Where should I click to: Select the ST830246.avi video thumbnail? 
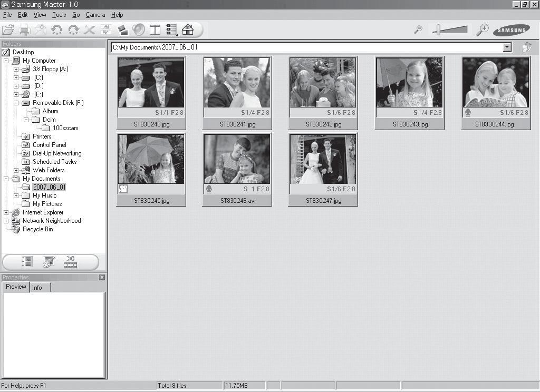pyautogui.click(x=237, y=169)
